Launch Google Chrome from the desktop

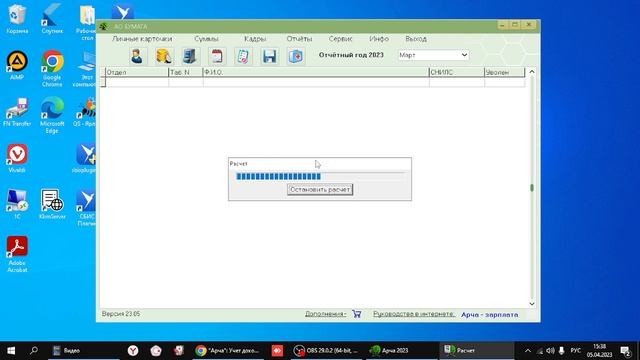(x=52, y=69)
